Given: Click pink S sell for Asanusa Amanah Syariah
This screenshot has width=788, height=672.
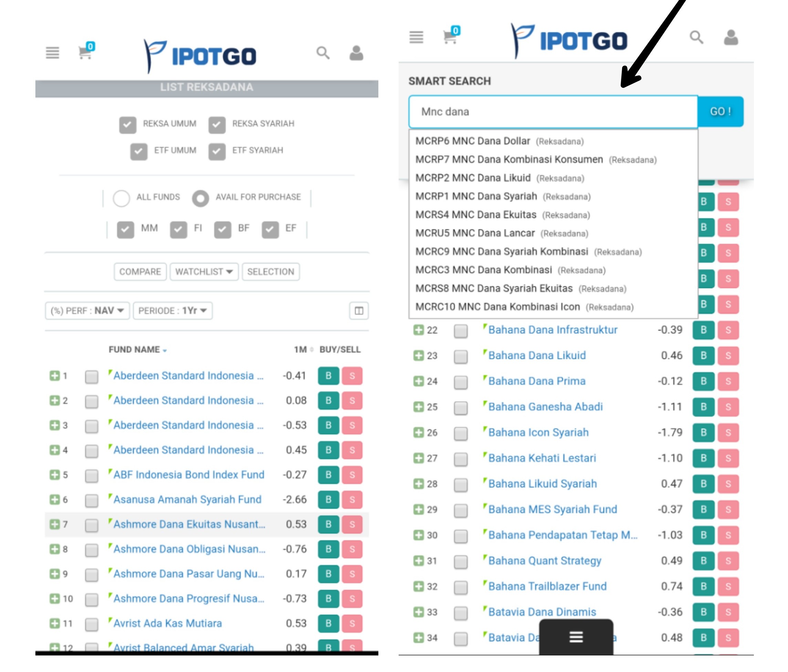Looking at the screenshot, I should (x=352, y=499).
